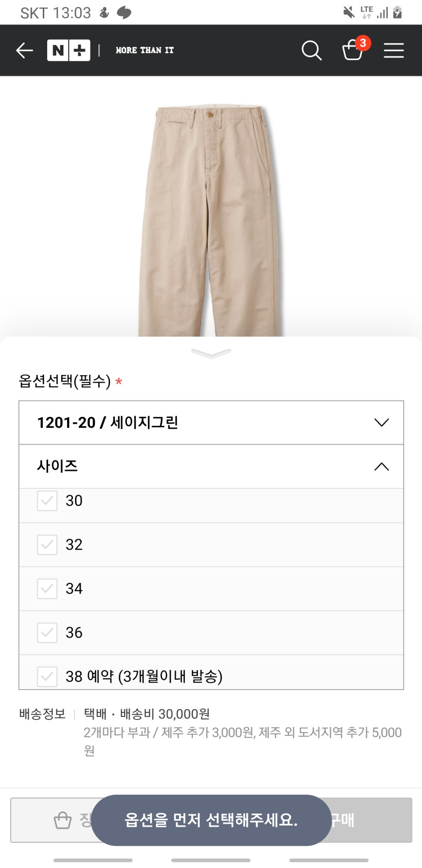
Task: Tap the battery status icon
Action: pyautogui.click(x=397, y=12)
